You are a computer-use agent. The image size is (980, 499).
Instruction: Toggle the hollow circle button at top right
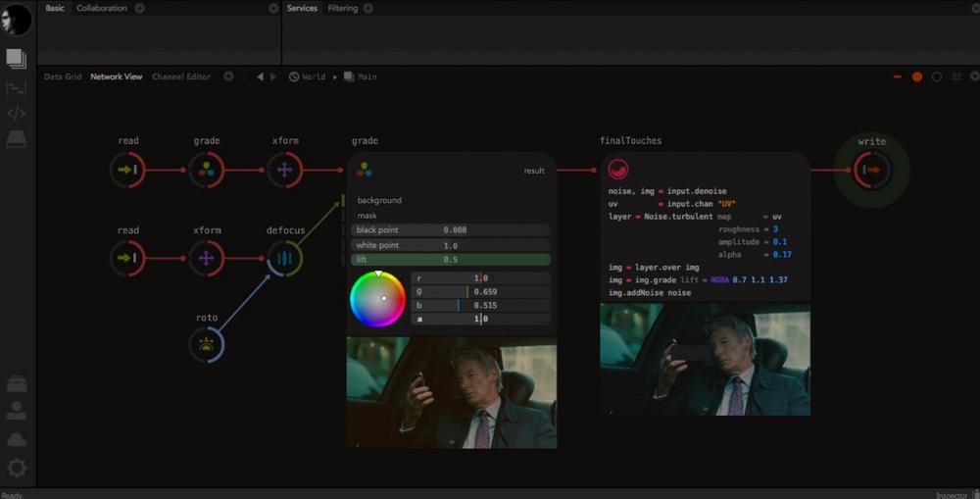(x=936, y=76)
